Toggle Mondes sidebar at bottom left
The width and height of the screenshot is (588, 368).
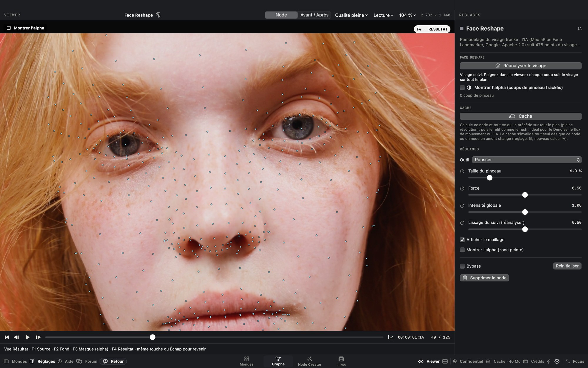[x=15, y=361]
